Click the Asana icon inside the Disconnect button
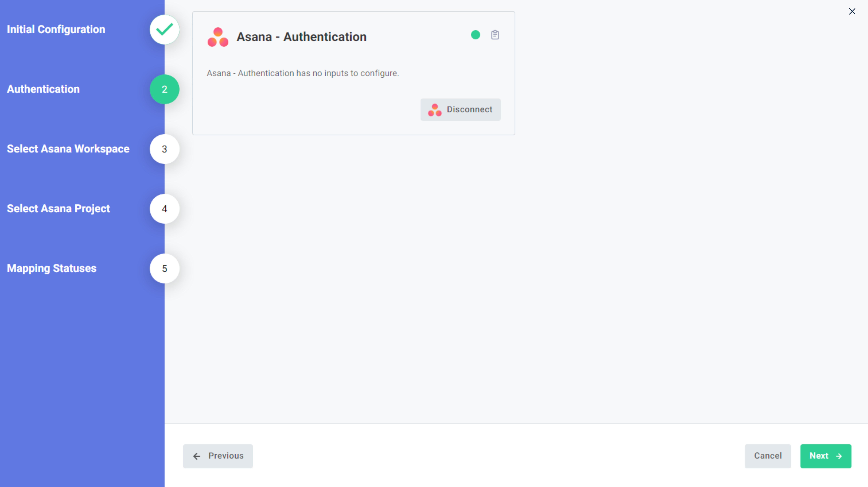The image size is (868, 487). coord(435,110)
